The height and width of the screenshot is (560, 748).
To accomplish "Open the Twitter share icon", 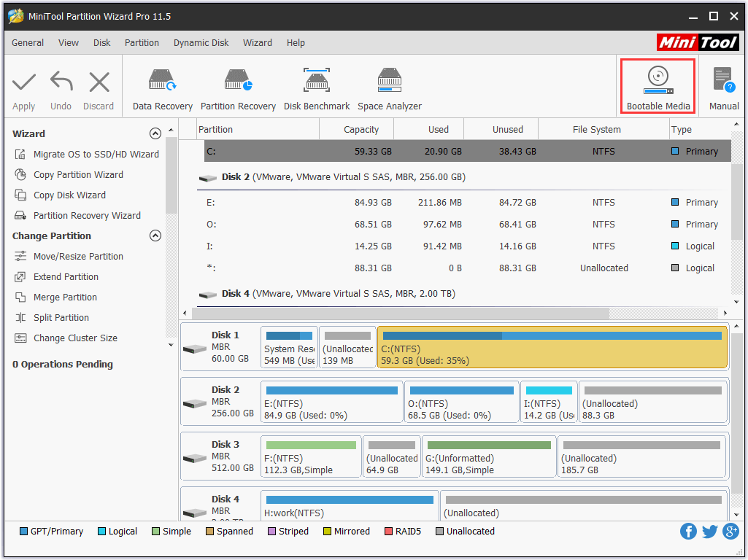I will 710,531.
